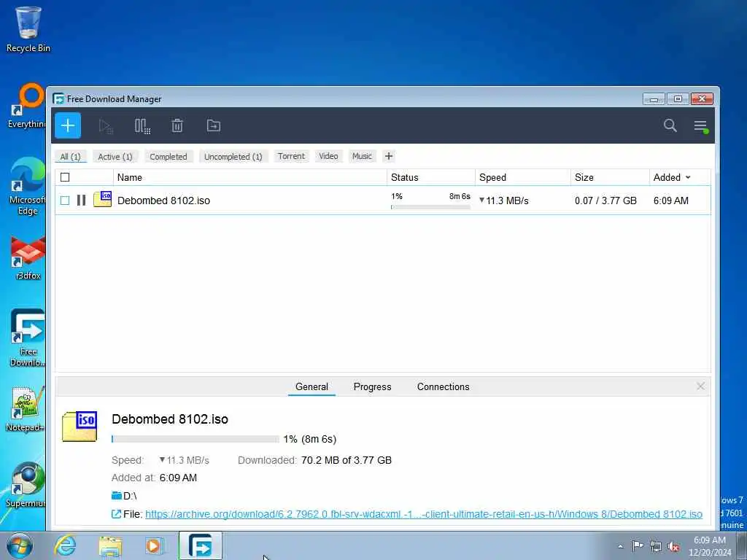Open Windows Media Player from taskbar

pyautogui.click(x=154, y=545)
